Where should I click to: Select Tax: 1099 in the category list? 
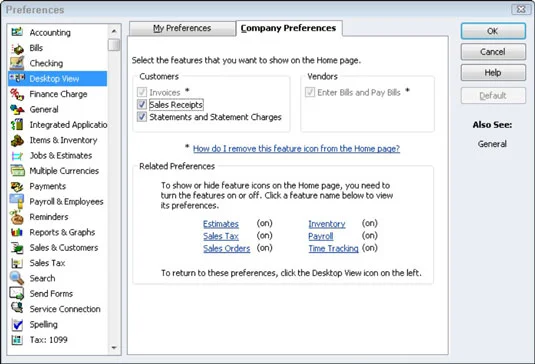pyautogui.click(x=48, y=340)
